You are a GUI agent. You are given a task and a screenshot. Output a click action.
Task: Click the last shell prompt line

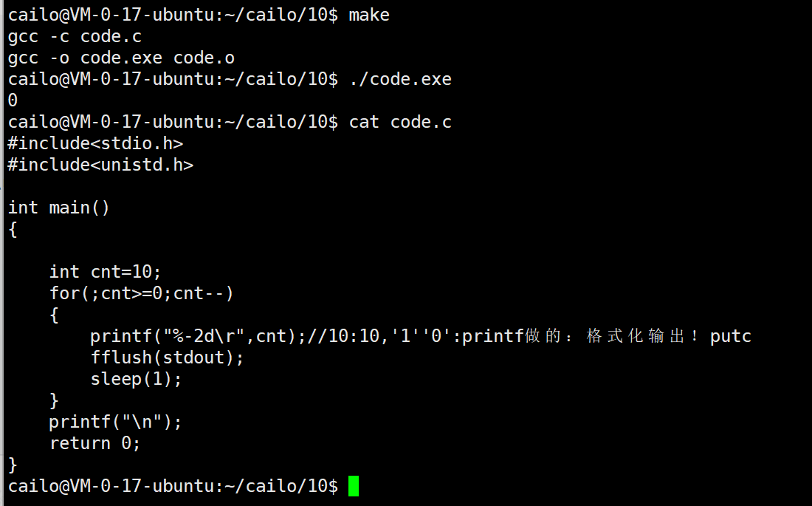click(x=183, y=486)
